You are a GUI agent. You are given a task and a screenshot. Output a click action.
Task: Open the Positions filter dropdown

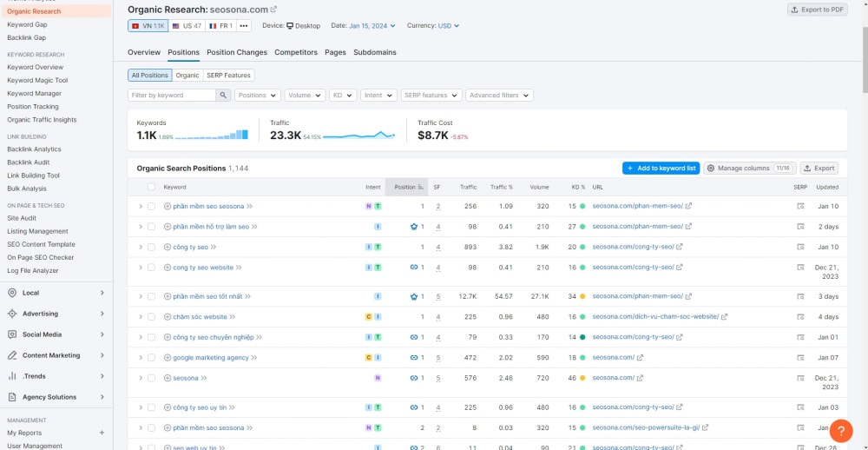(x=258, y=96)
